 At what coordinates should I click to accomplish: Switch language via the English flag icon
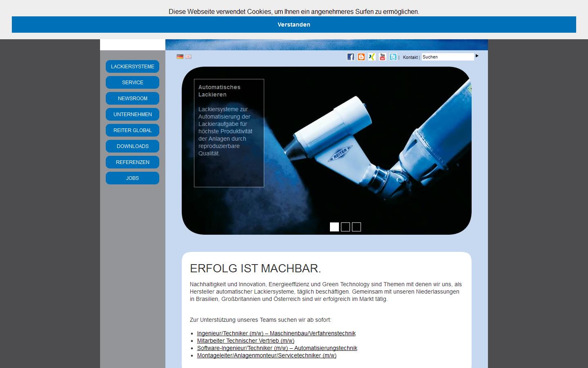tap(188, 56)
